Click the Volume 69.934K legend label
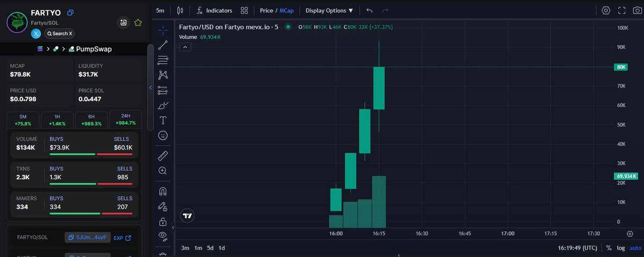This screenshot has height=257, width=644. (200, 37)
